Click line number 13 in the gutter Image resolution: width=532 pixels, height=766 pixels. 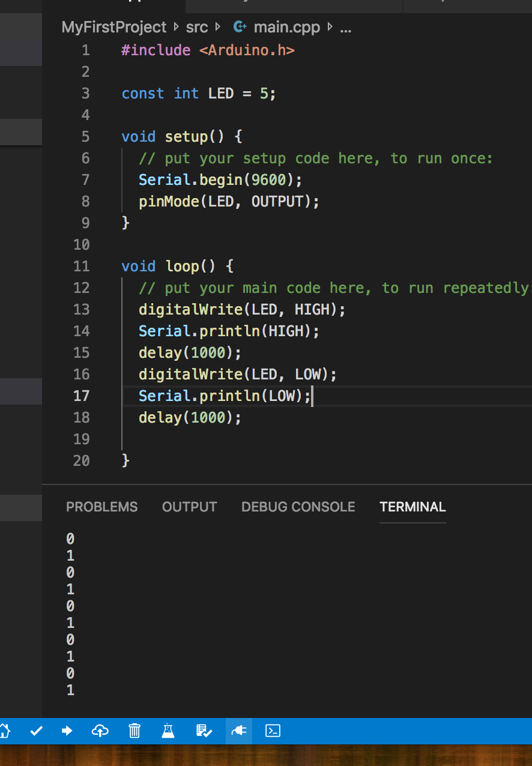pos(81,309)
